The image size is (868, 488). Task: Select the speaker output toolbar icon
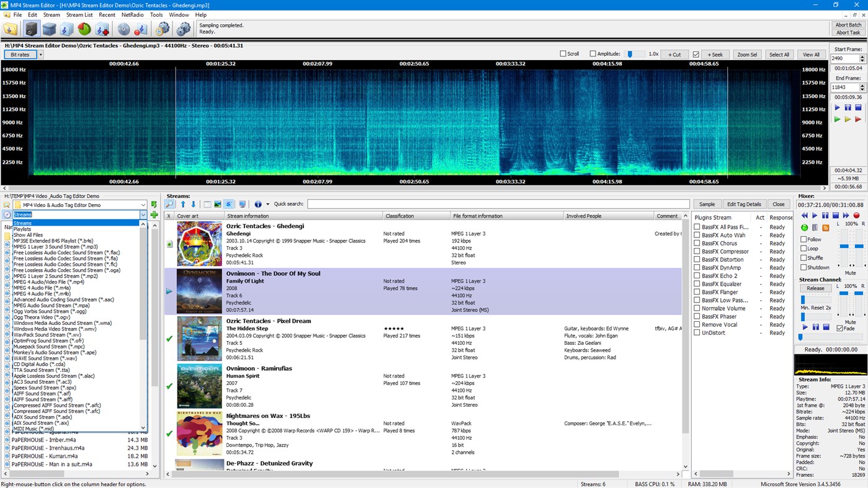30,28
